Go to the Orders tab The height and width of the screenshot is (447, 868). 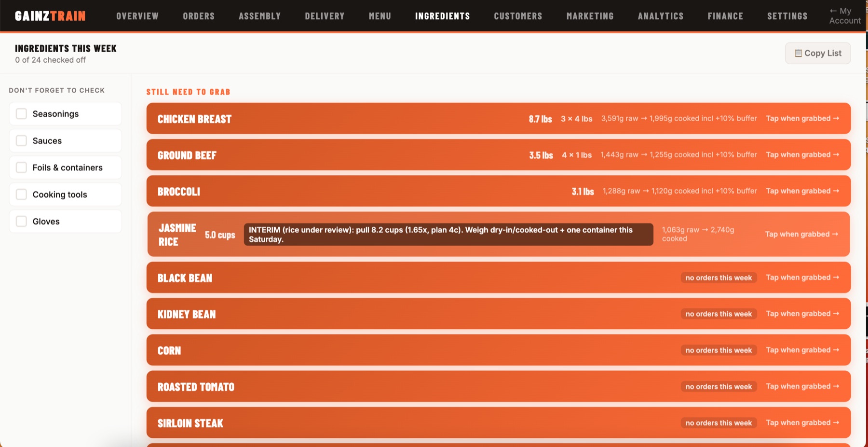point(199,16)
